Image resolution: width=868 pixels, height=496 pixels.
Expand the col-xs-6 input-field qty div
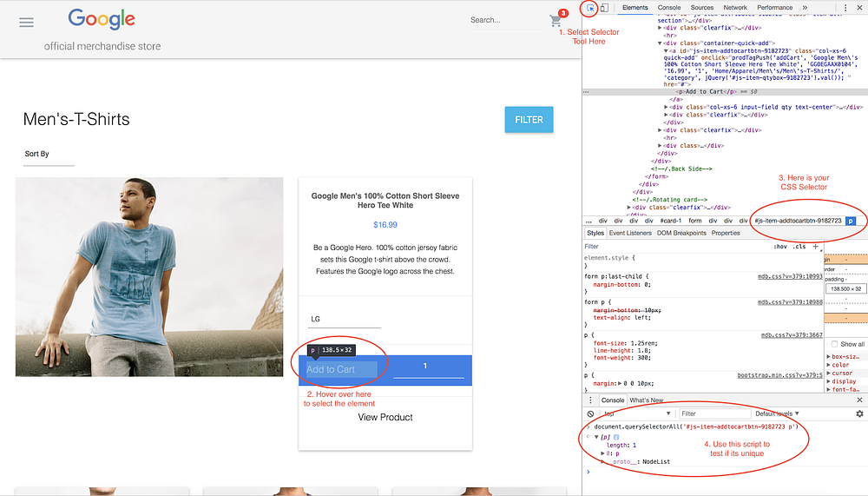667,107
